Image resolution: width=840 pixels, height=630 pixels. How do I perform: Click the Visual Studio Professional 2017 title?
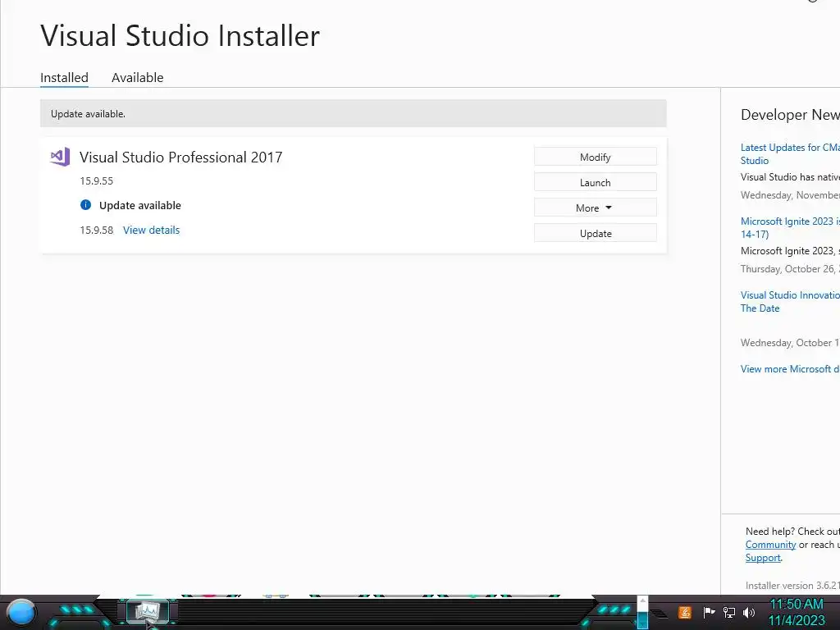[181, 157]
